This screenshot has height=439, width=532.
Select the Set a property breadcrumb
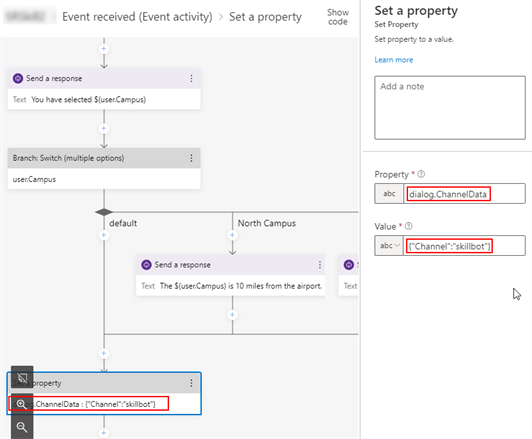tap(265, 17)
